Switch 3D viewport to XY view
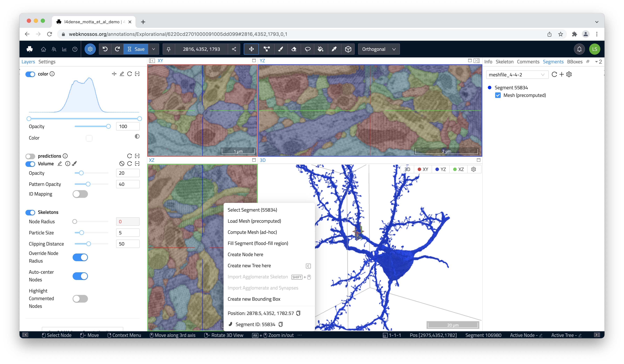 423,169
